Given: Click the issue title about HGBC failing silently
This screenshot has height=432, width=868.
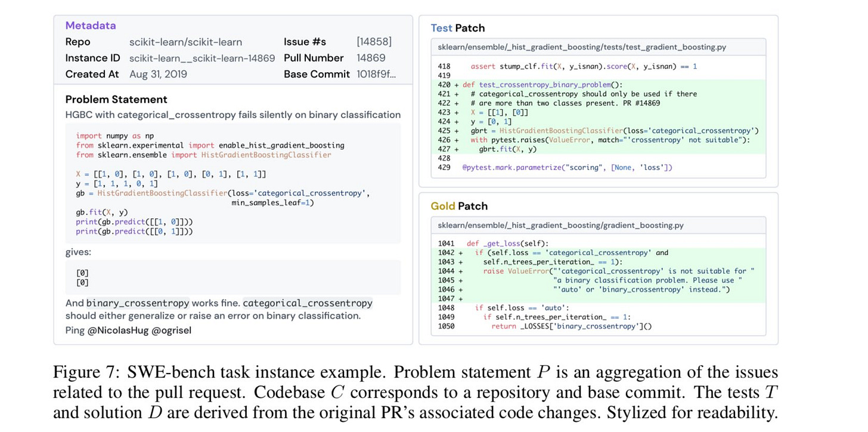Looking at the screenshot, I should (233, 115).
